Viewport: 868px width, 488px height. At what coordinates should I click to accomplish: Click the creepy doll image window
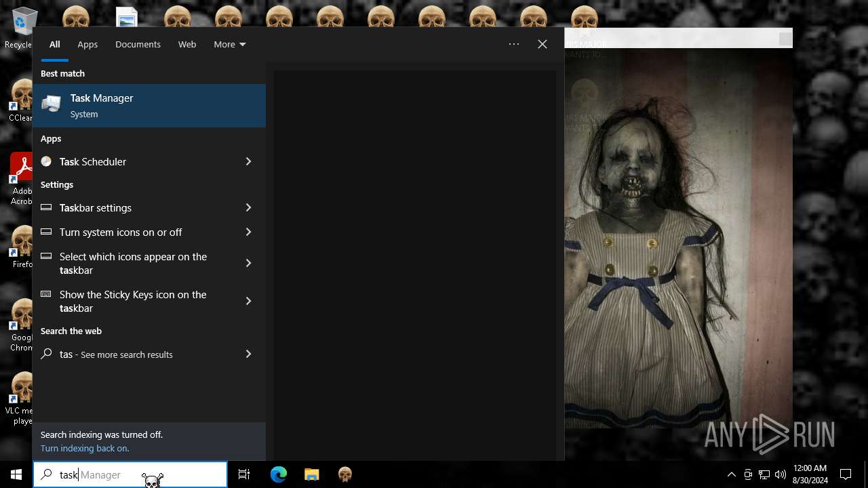[x=678, y=237]
